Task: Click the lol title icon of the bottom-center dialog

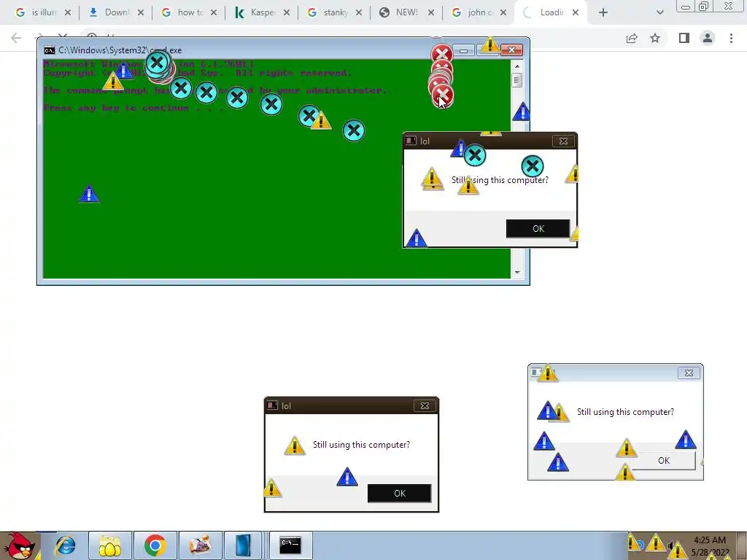Action: click(273, 405)
